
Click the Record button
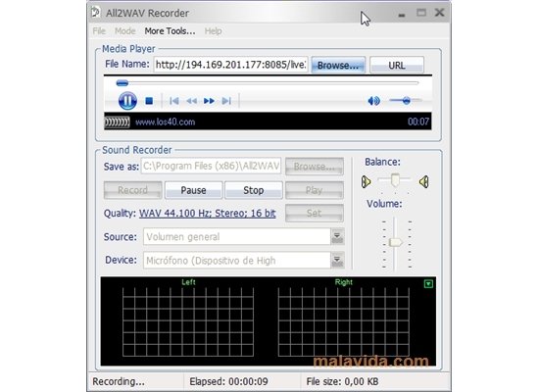pos(132,190)
